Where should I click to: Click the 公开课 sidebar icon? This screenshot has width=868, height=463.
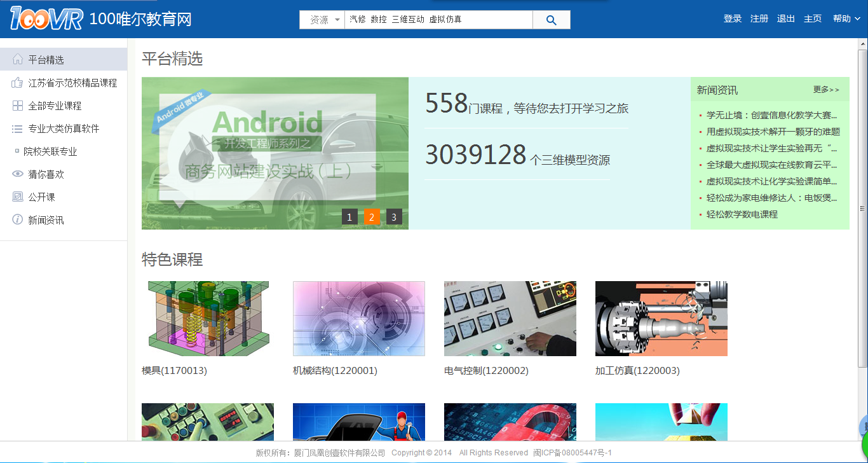18,197
